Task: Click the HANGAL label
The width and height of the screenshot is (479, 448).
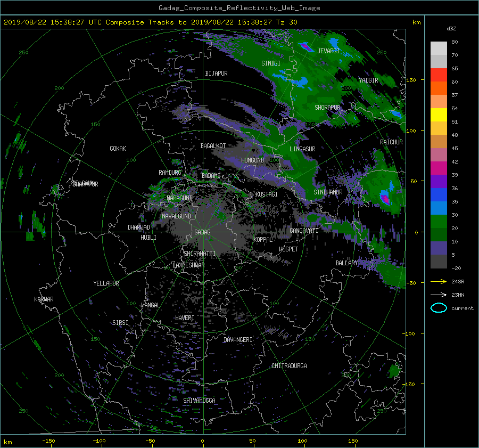Action: click(x=151, y=305)
